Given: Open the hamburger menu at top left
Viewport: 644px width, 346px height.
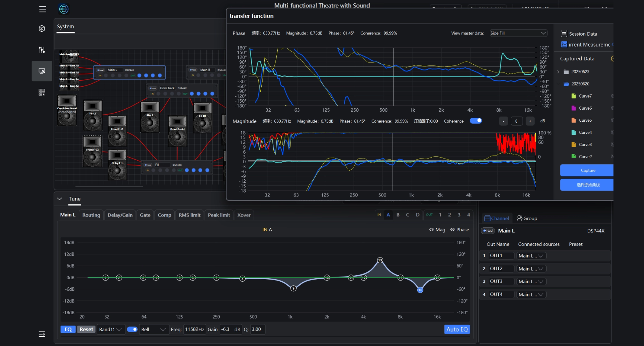Looking at the screenshot, I should (x=43, y=9).
